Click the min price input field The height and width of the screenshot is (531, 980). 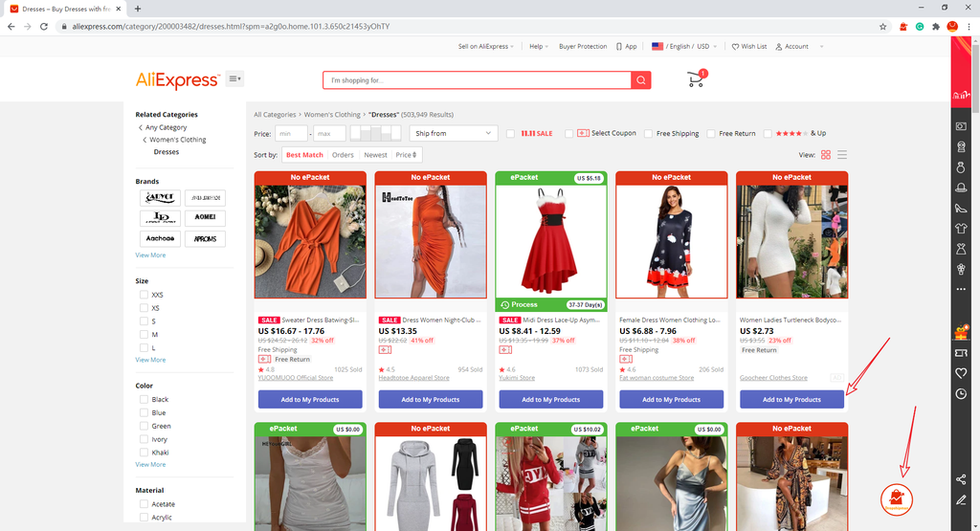pyautogui.click(x=291, y=134)
